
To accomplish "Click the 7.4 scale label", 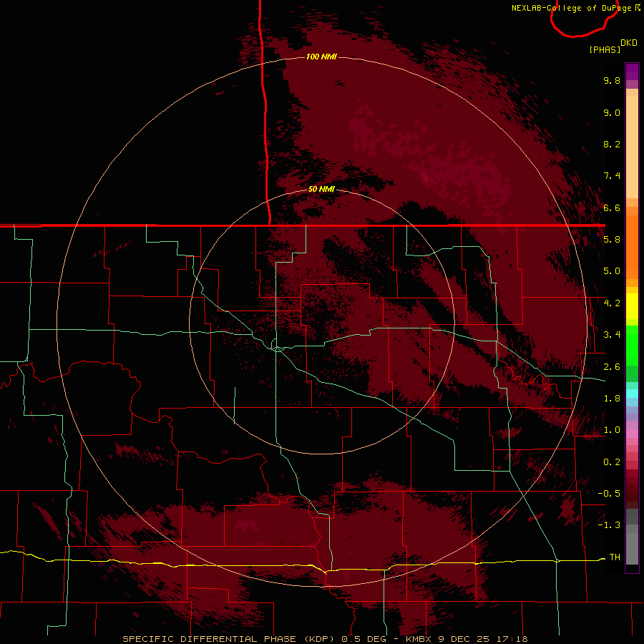I will pos(612,176).
